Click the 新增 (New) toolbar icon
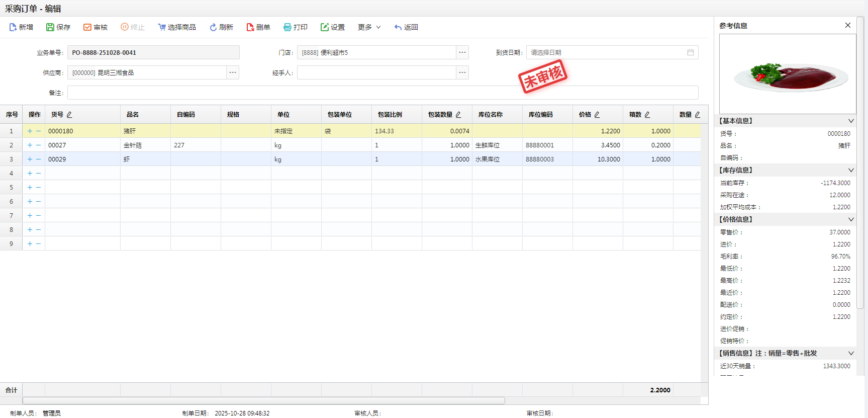 [x=14, y=27]
